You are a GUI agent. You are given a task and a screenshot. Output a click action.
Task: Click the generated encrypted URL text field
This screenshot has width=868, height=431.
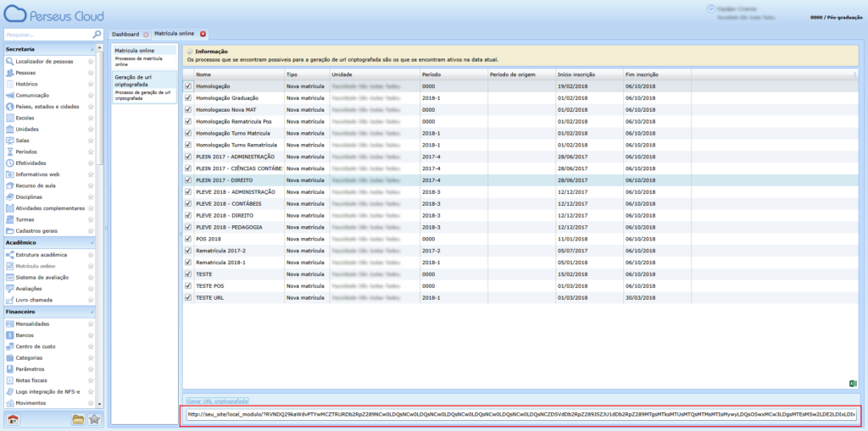pyautogui.click(x=520, y=415)
